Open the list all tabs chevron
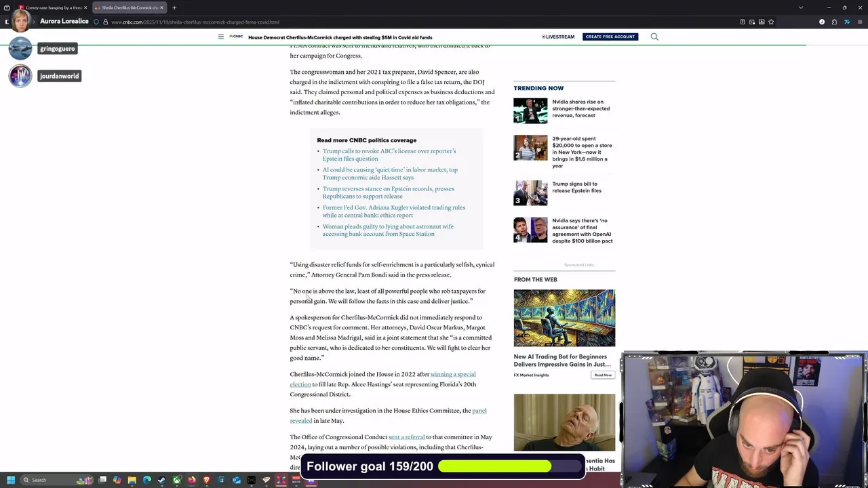 801,7
